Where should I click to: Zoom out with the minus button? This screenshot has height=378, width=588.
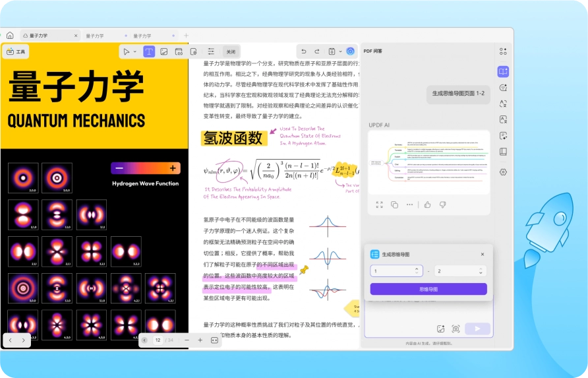tap(187, 340)
